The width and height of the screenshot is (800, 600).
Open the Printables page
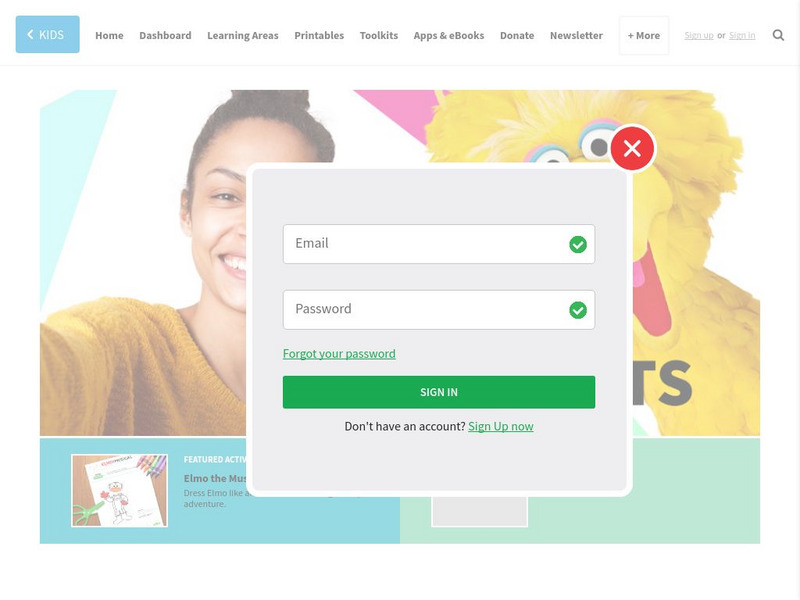(x=319, y=35)
